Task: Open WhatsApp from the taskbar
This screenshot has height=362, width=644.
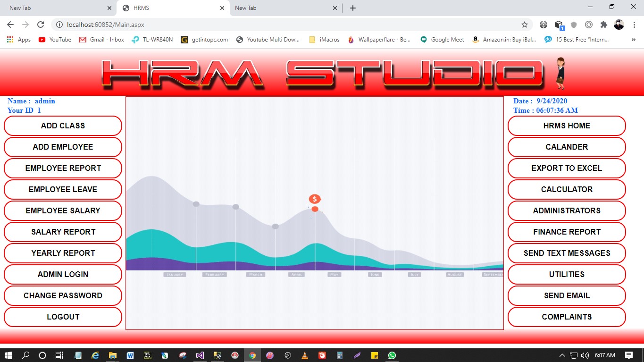Action: (392, 355)
